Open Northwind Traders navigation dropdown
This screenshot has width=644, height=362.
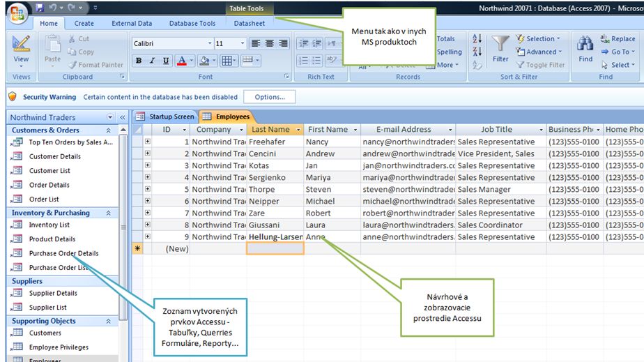pyautogui.click(x=109, y=117)
